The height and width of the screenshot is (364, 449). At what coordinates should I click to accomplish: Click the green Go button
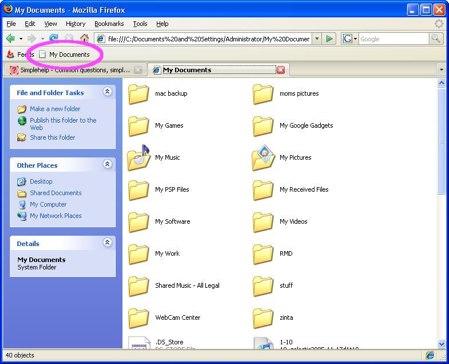point(329,39)
